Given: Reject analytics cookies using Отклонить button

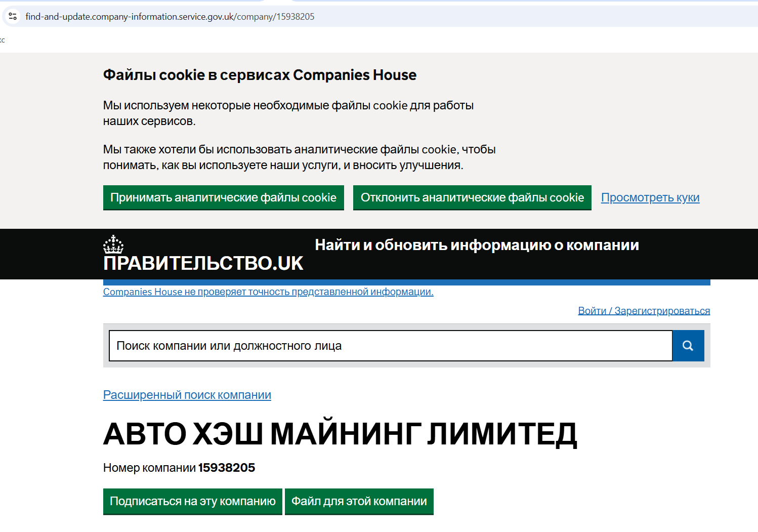Looking at the screenshot, I should pyautogui.click(x=472, y=197).
